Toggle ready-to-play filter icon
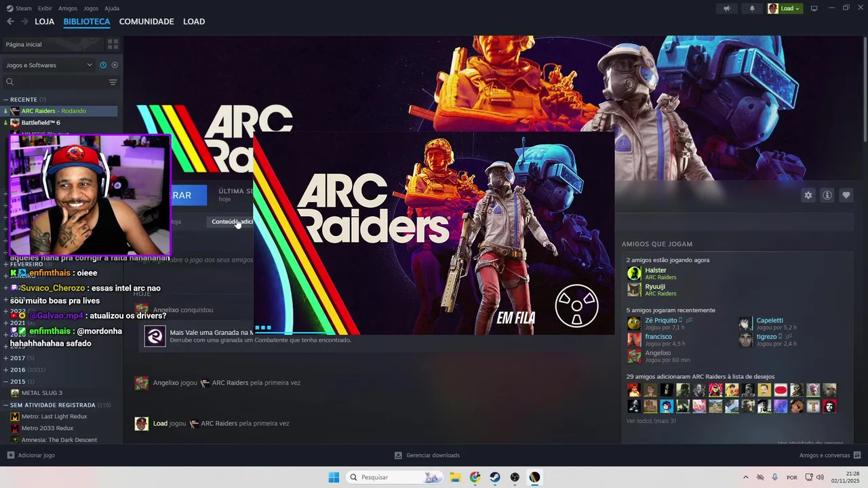This screenshot has width=868, height=488. (x=115, y=65)
